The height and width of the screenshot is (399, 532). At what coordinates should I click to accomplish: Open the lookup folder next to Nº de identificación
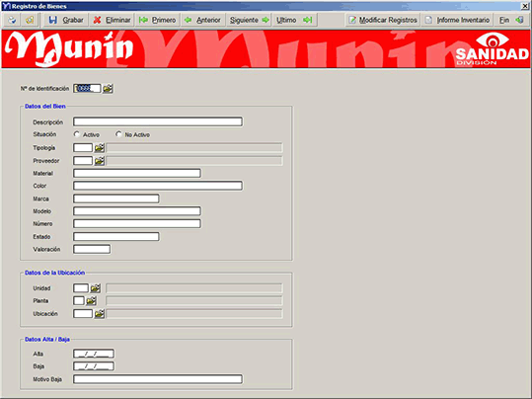(108, 89)
